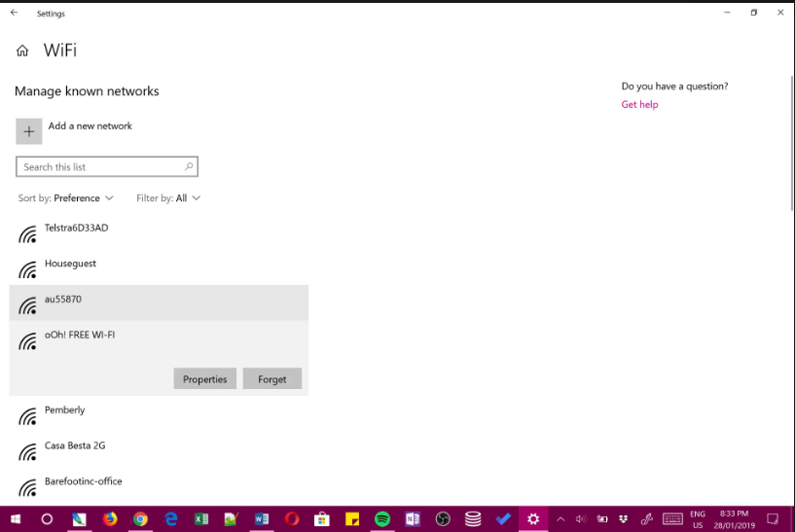Open Sticky Notes from taskbar
Viewport: 795px width, 532px height.
[352, 518]
